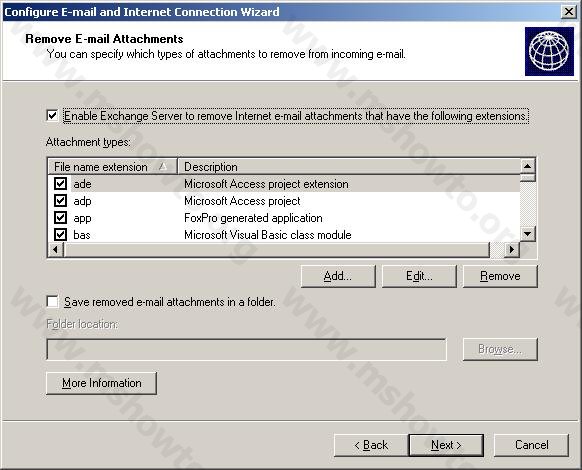Open More Information help
582x470 pixels.
(101, 383)
